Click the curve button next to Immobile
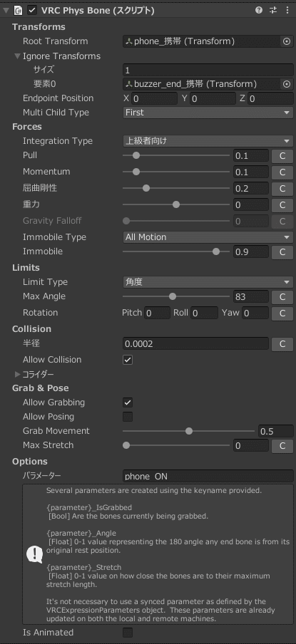Image resolution: width=296 pixels, height=644 pixels. point(282,251)
